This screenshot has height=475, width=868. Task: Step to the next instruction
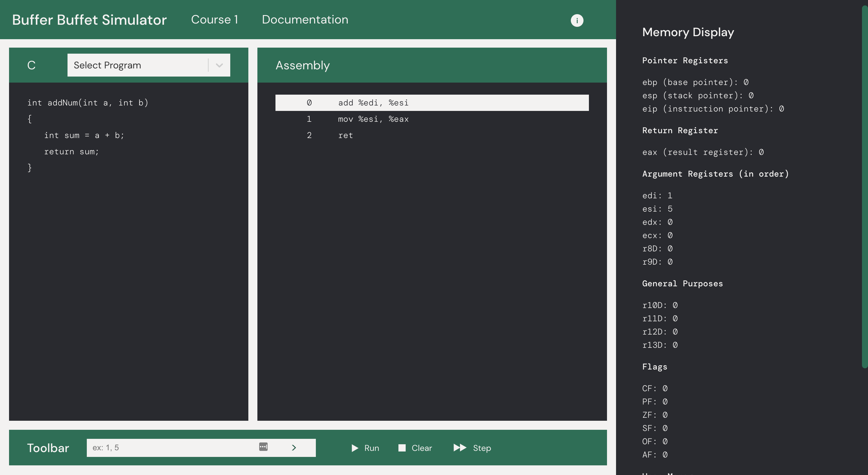(472, 448)
